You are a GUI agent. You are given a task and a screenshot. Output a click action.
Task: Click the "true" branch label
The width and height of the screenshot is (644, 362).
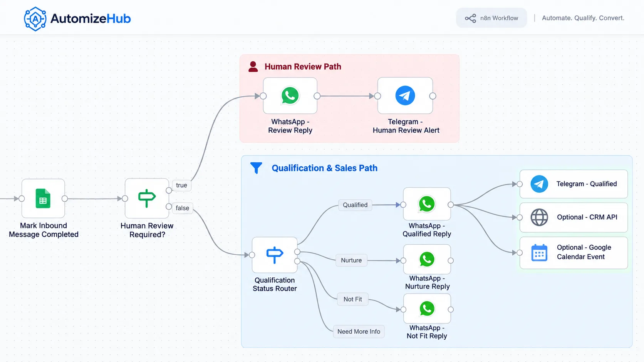click(181, 185)
